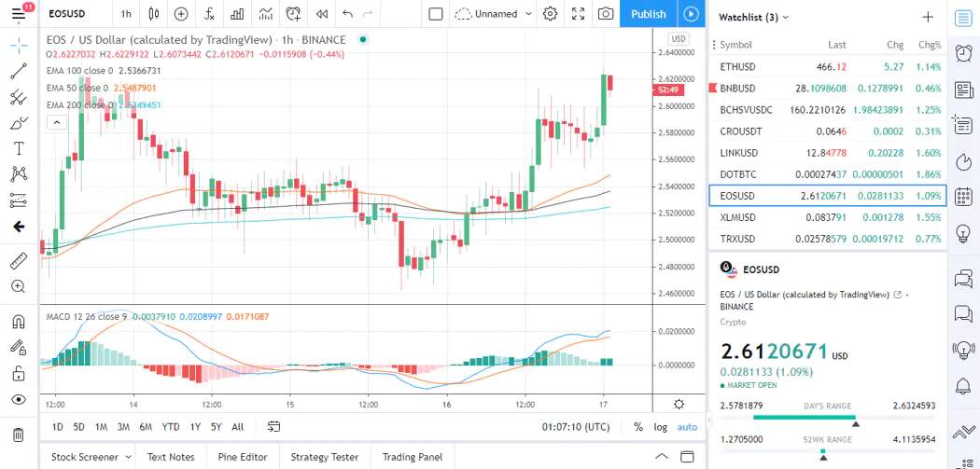
Task: Open the Watchlist (3) dropdown
Action: pyautogui.click(x=754, y=17)
